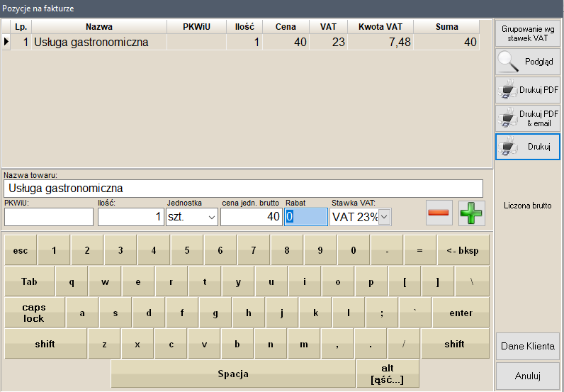The width and height of the screenshot is (564, 392).
Task: Click the g key on virtual keyboard
Action: 215,313
